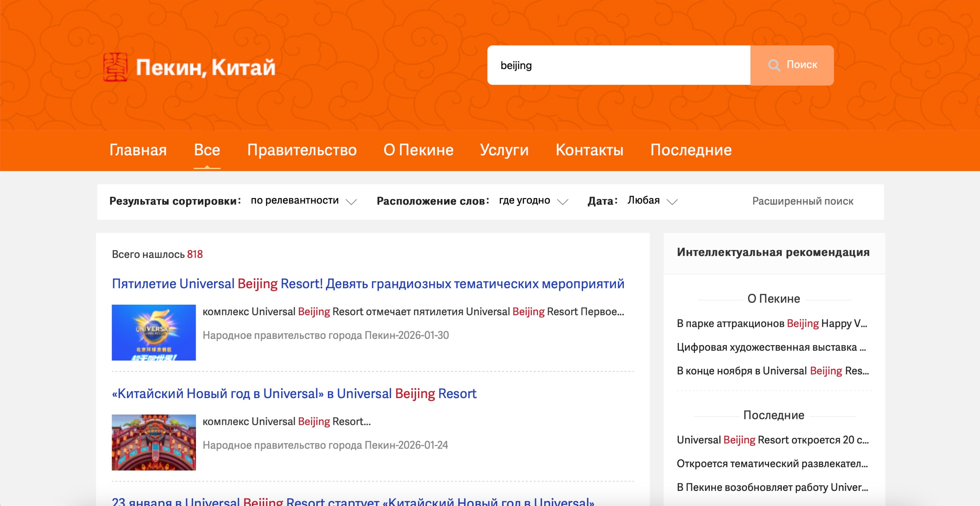Click the magnifier search icon
980x506 pixels.
tap(774, 65)
